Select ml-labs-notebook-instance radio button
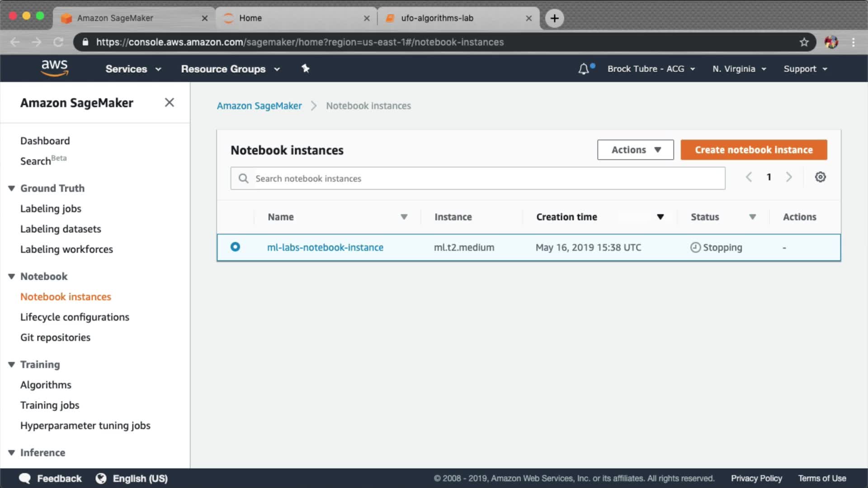The width and height of the screenshot is (868, 488). (235, 247)
